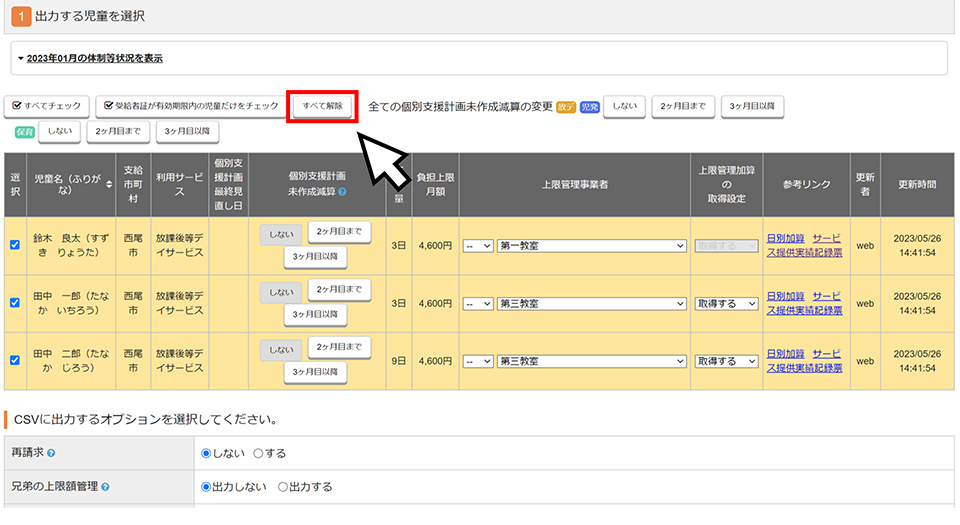Viewport: 960px width, 525px height.
Task: Open 第一教室 dropdown in 鈴木 良太 row
Action: click(x=591, y=246)
